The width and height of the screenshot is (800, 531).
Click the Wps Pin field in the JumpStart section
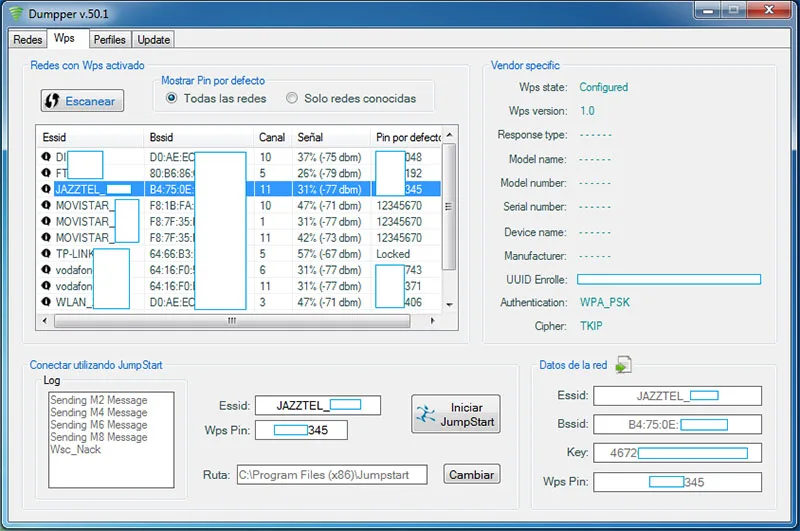(x=301, y=430)
